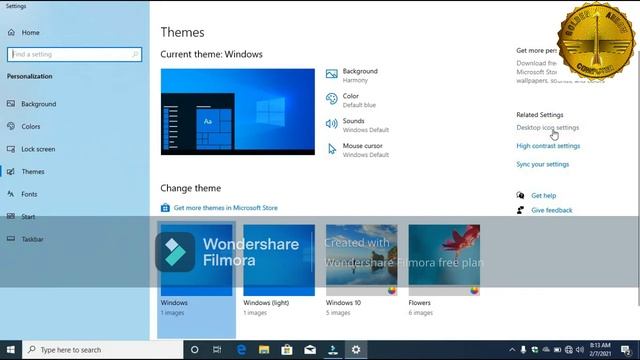Open the Mail app from taskbar
Viewport: 640px width, 360px height.
point(310,350)
